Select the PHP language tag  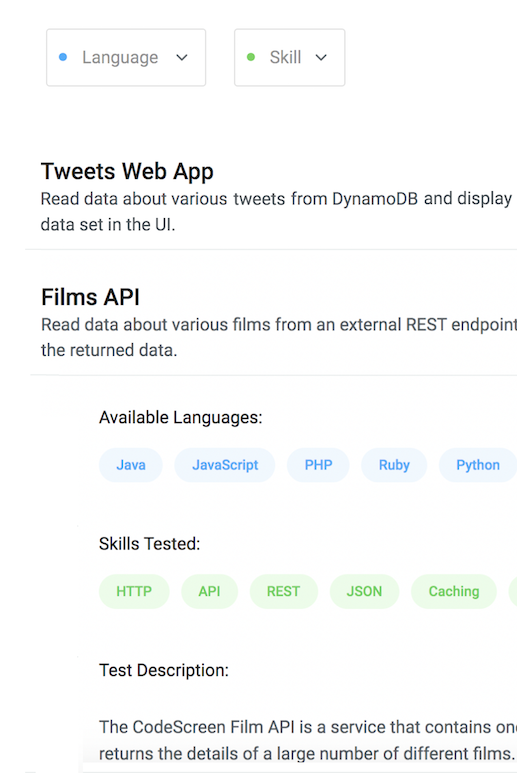pos(318,465)
